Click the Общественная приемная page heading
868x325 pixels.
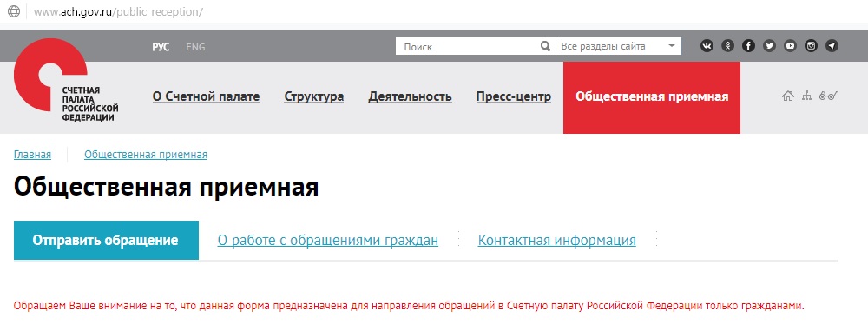pyautogui.click(x=166, y=187)
